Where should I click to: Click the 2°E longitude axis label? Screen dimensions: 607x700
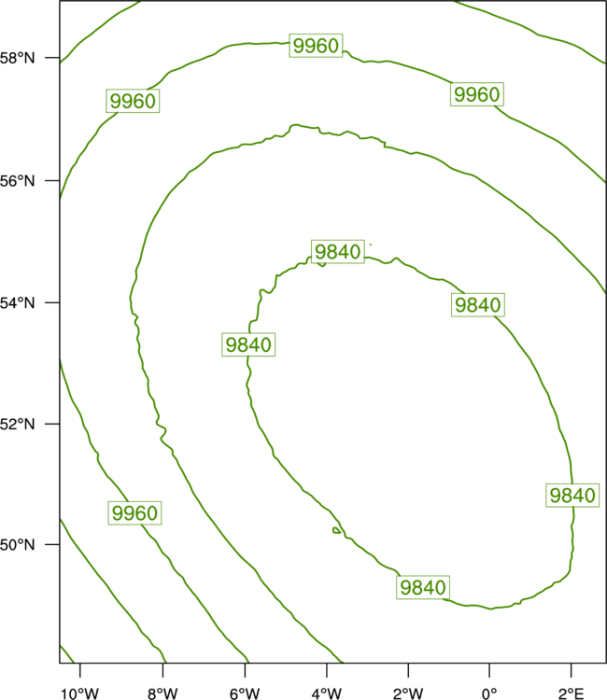(x=571, y=693)
